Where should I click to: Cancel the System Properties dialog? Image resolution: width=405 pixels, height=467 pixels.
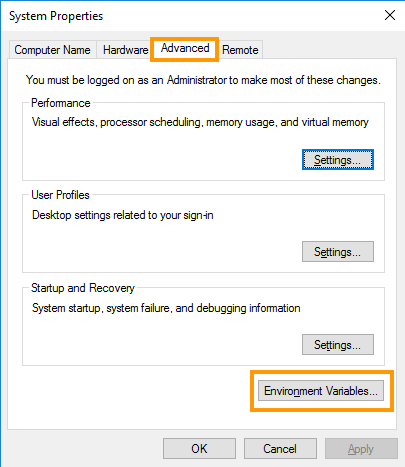tap(280, 449)
